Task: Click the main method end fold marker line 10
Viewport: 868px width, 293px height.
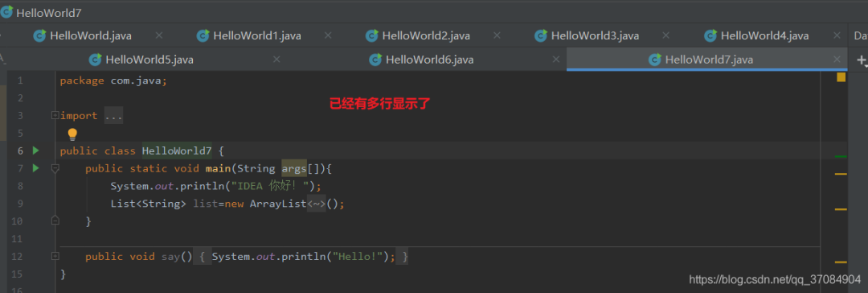Action: tap(55, 221)
